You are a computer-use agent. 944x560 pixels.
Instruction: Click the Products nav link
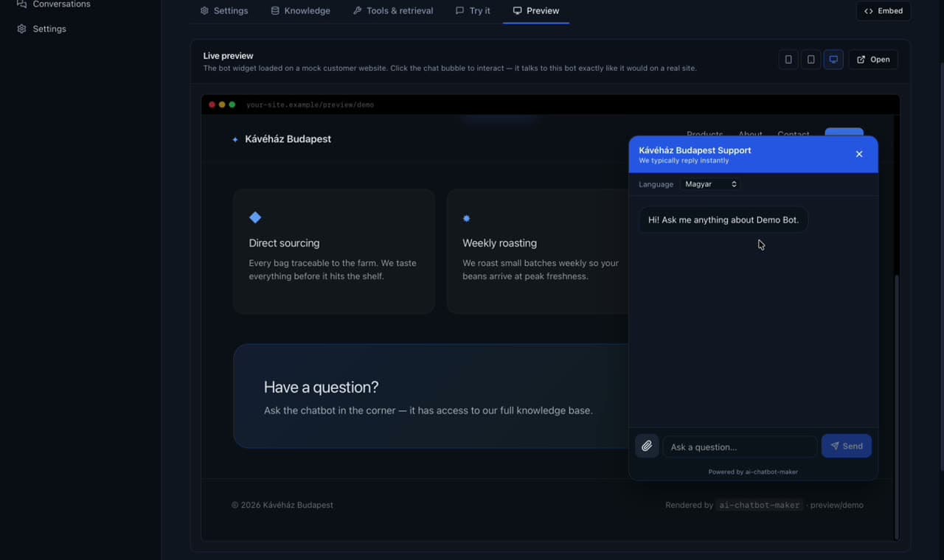point(704,134)
